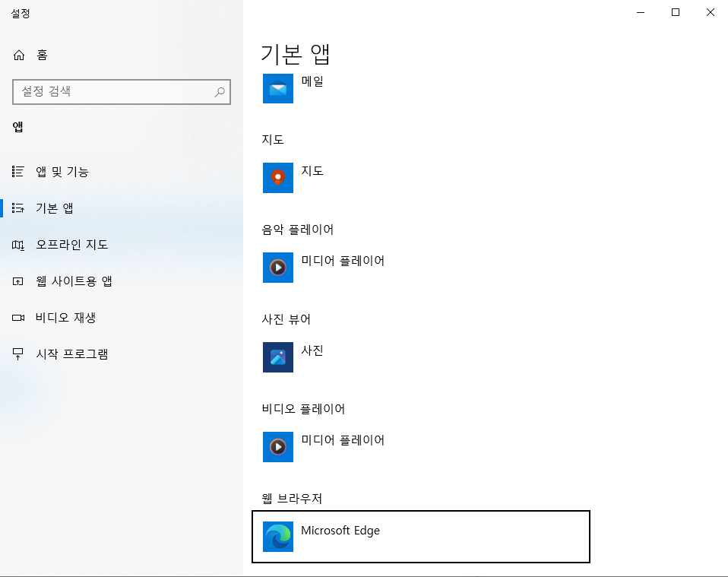The width and height of the screenshot is (728, 577).
Task: Change default browser Microsoft Edge
Action: (421, 537)
